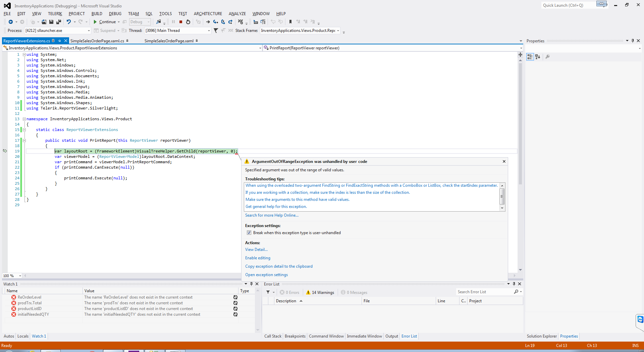
Task: Click the Step Into debugger icon
Action: coord(215,22)
